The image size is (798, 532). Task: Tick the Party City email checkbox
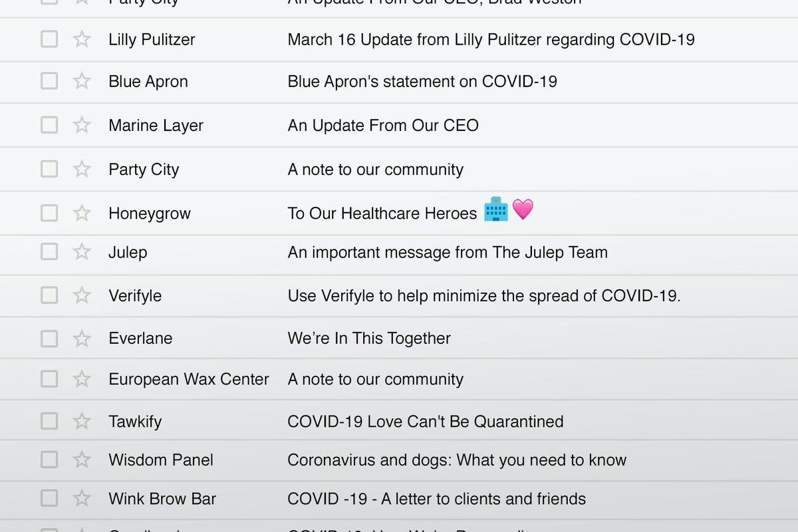pos(49,169)
